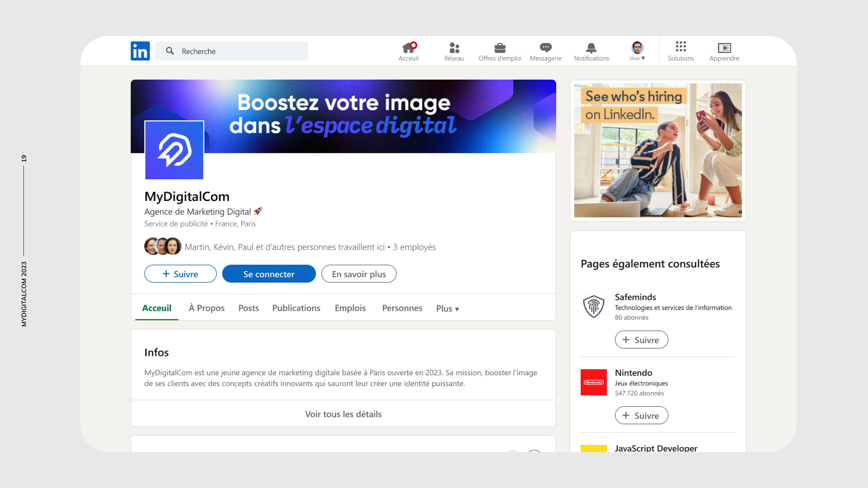Screen dimensions: 868x488
Task: Open the Messagerie chat icon
Action: 545,48
